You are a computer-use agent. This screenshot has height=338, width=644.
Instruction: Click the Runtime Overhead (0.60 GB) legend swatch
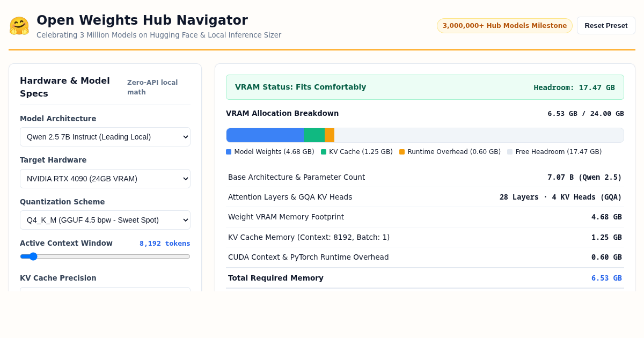(402, 152)
